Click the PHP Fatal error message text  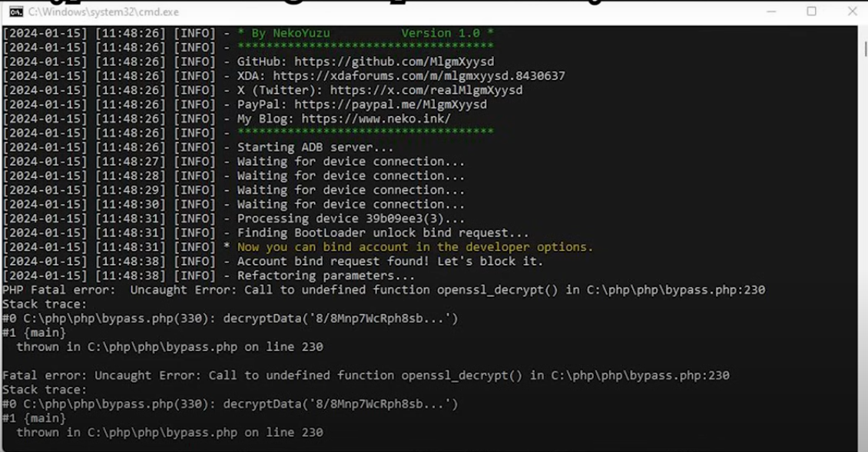[x=307, y=289]
